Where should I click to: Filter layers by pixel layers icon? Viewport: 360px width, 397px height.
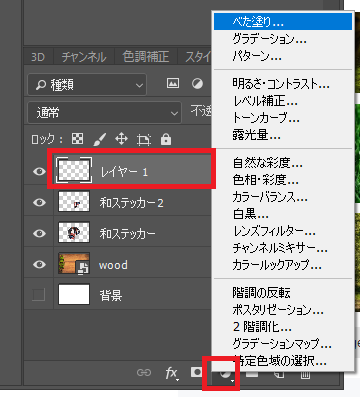click(x=173, y=83)
